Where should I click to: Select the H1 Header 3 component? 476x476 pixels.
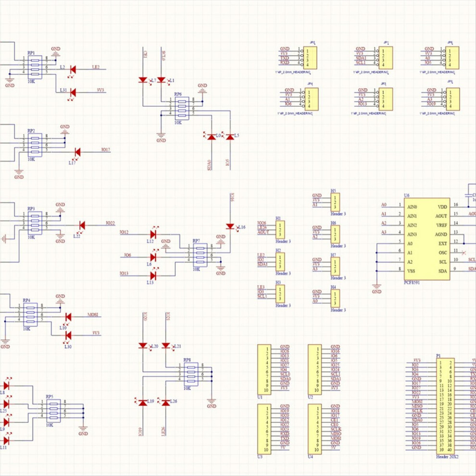(x=280, y=229)
